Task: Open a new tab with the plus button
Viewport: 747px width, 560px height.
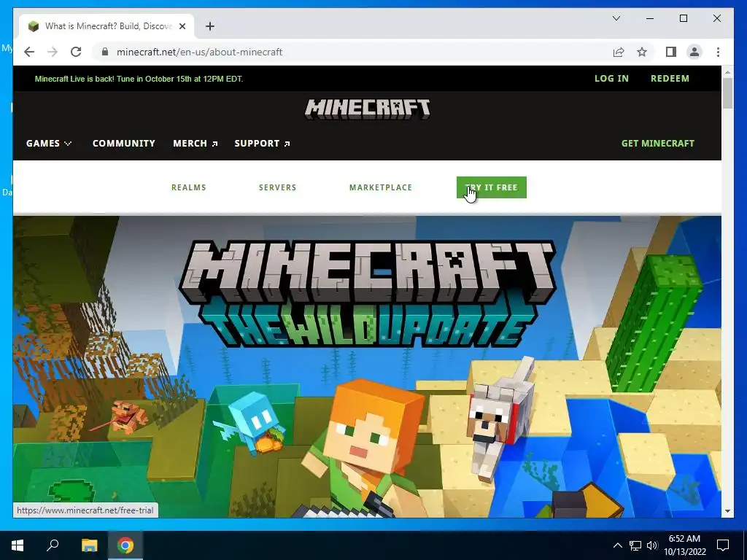Action: pyautogui.click(x=210, y=26)
